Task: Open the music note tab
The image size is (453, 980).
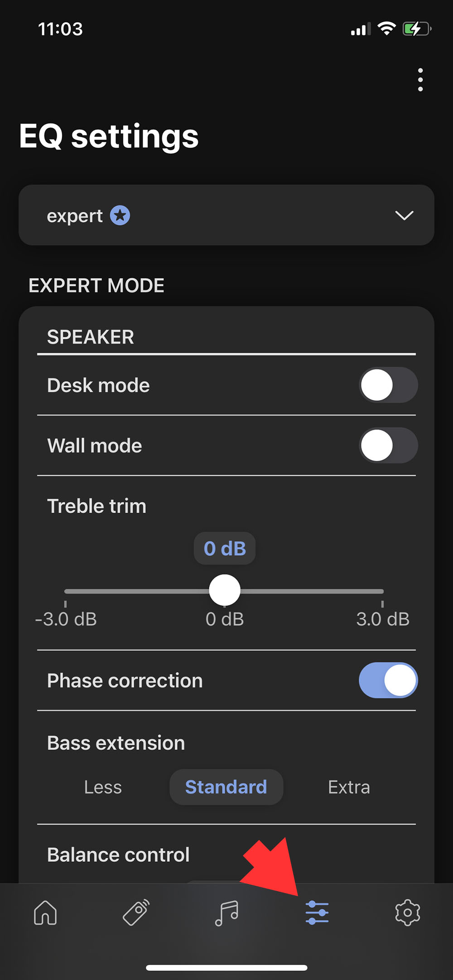Action: pos(226,912)
